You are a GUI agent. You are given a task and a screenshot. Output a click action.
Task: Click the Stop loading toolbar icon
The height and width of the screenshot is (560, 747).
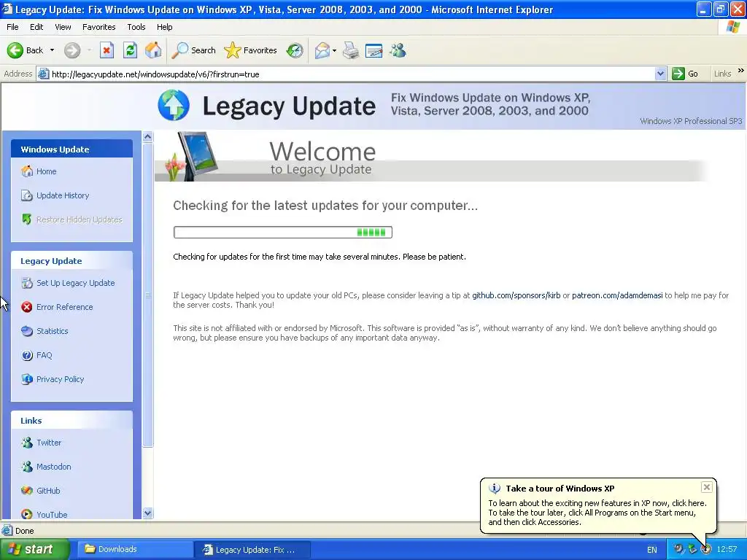pyautogui.click(x=107, y=50)
